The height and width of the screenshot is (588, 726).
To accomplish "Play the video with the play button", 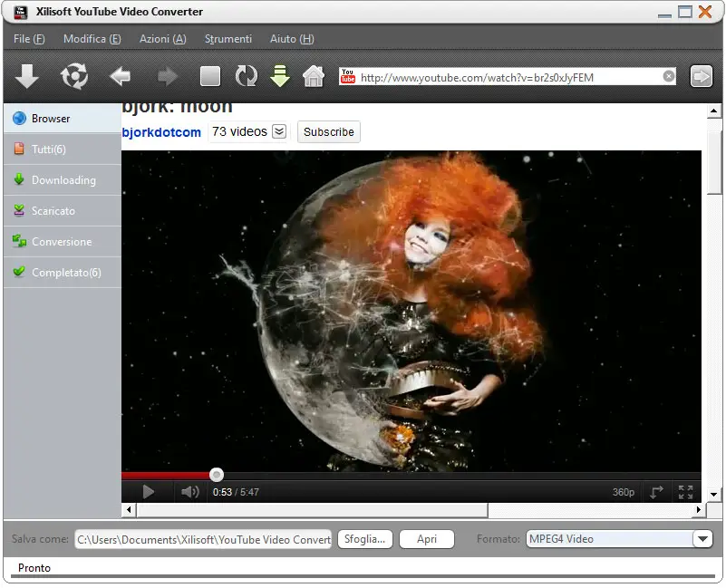I will (148, 492).
